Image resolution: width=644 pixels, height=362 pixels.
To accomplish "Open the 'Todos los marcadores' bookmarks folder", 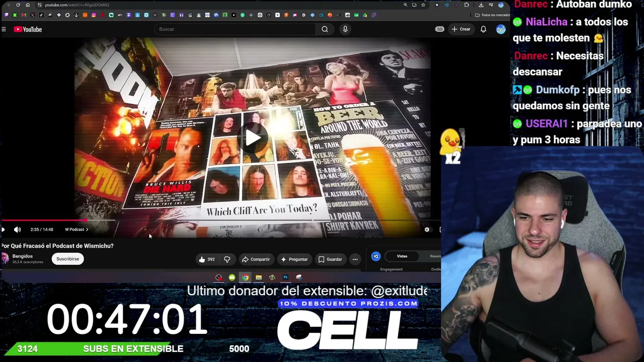I will [493, 15].
